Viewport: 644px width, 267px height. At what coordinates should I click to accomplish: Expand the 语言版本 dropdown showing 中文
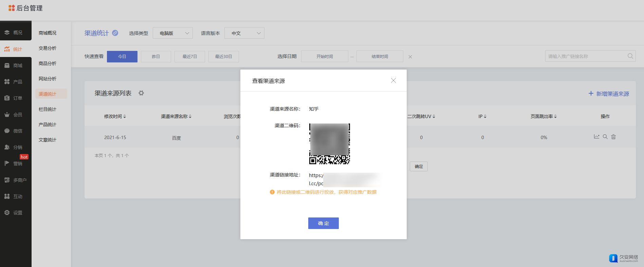(x=244, y=33)
